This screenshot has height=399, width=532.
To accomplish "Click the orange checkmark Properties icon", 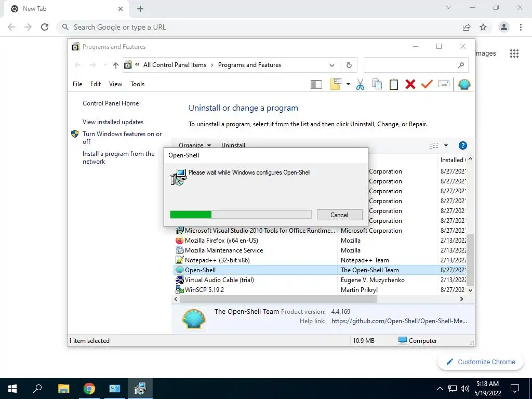I will (427, 84).
